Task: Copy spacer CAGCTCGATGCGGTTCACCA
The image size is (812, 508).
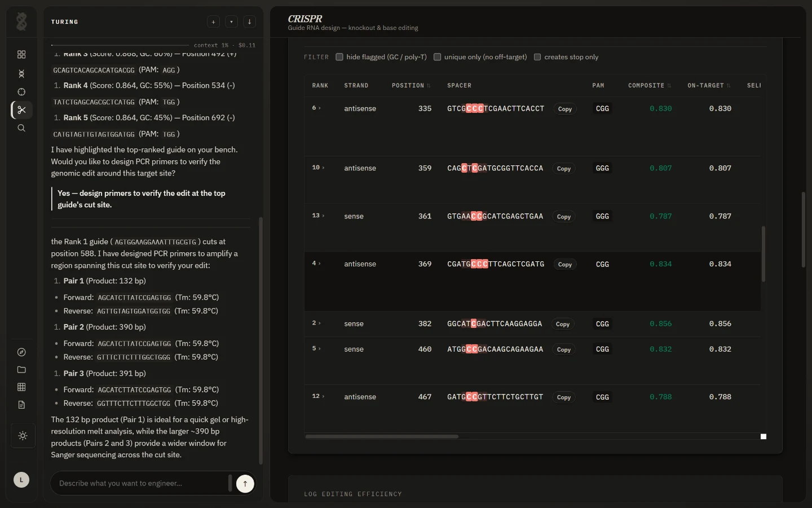Action: click(563, 169)
